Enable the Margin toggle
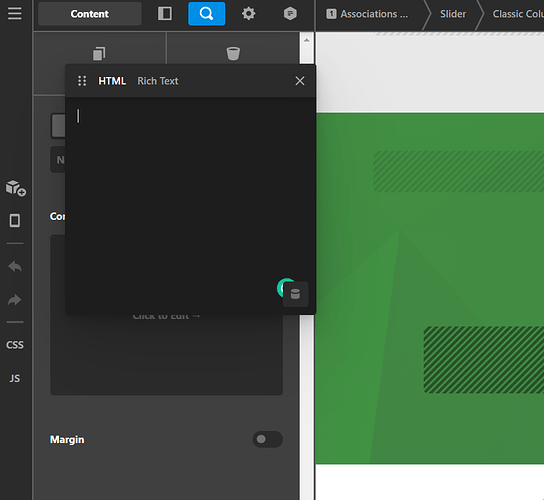The height and width of the screenshot is (500, 544). tap(267, 439)
